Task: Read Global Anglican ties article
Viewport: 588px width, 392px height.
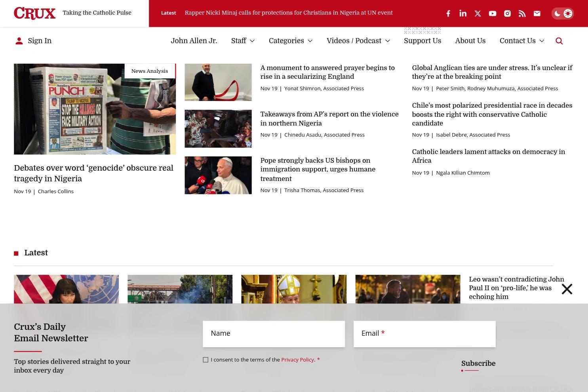Action: tap(492, 72)
